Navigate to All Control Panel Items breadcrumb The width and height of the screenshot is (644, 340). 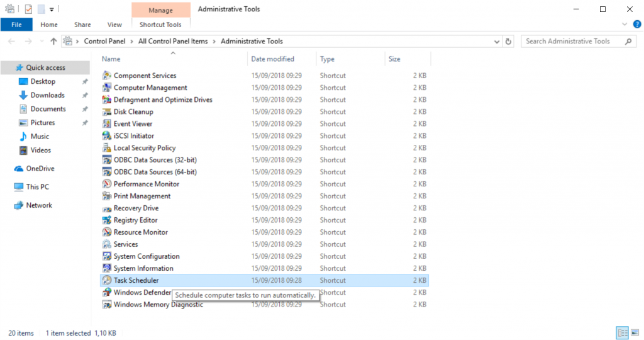coord(173,41)
